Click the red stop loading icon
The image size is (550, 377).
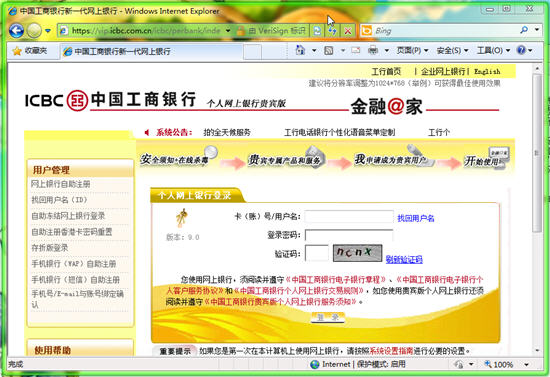coord(348,31)
